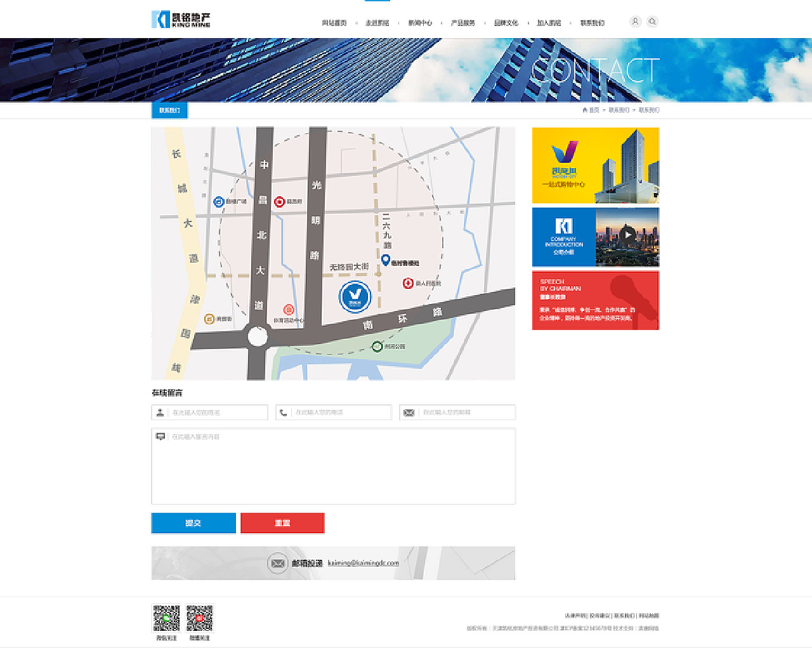Open the Speech by Chairman red banner
Viewport: 812px width, 648px height.
pos(596,301)
